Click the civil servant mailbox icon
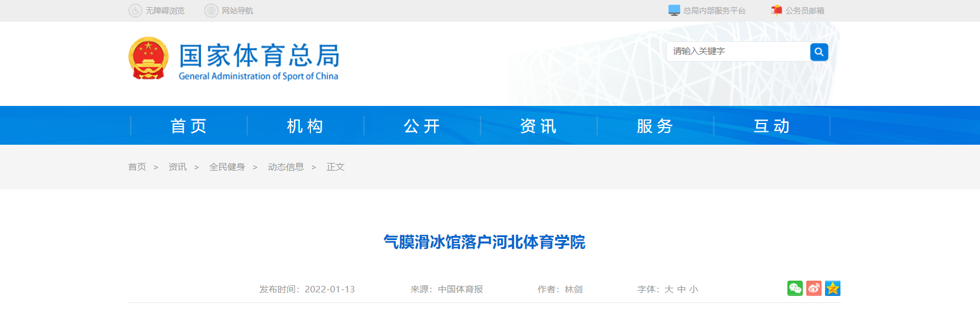 coord(777,10)
